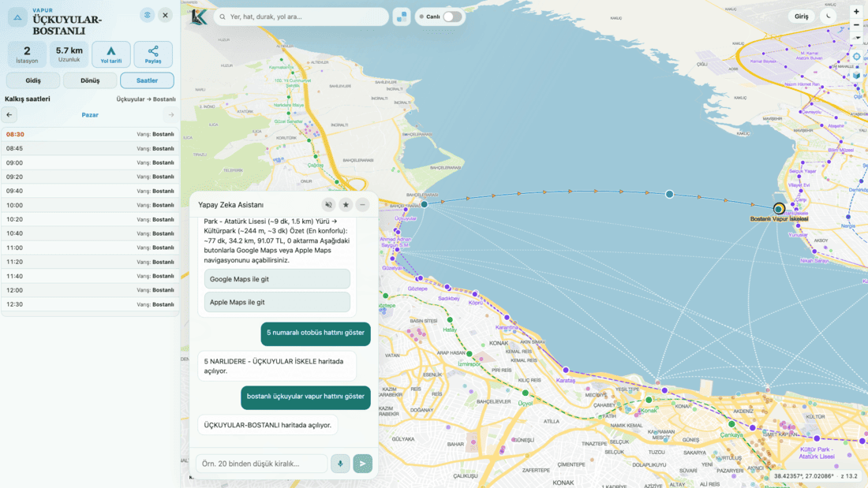868x488 pixels.
Task: Toggle route visibility eye icon in header
Action: [148, 16]
